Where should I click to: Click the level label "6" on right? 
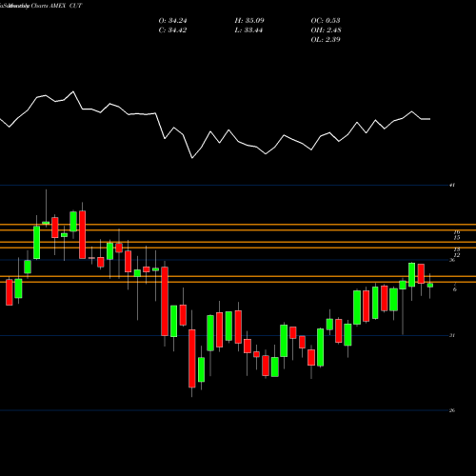pyautogui.click(x=455, y=289)
